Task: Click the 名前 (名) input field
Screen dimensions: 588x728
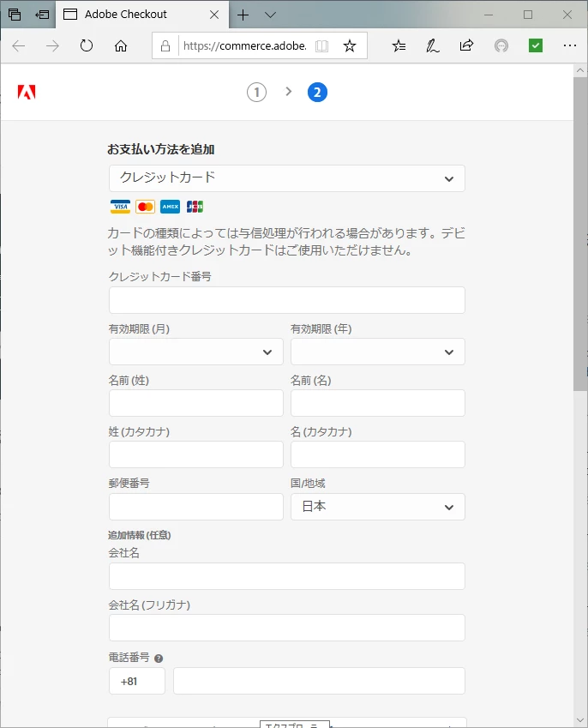Action: [378, 403]
